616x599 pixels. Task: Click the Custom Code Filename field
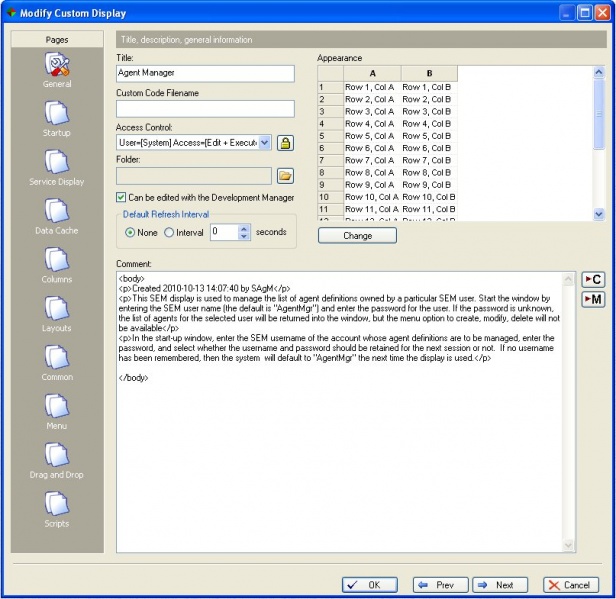[x=205, y=108]
